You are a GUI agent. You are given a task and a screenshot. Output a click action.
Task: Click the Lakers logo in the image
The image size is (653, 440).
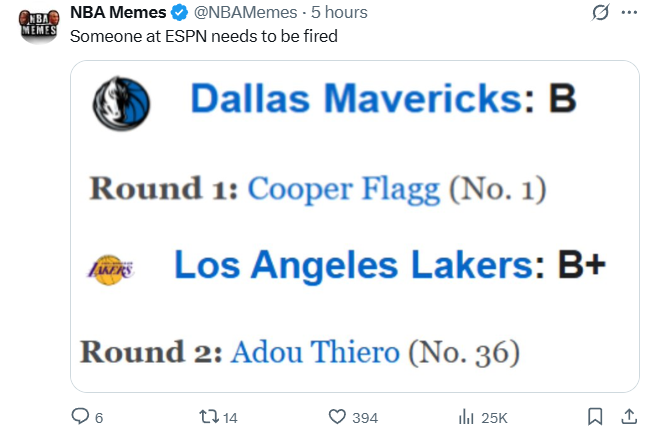pos(112,267)
